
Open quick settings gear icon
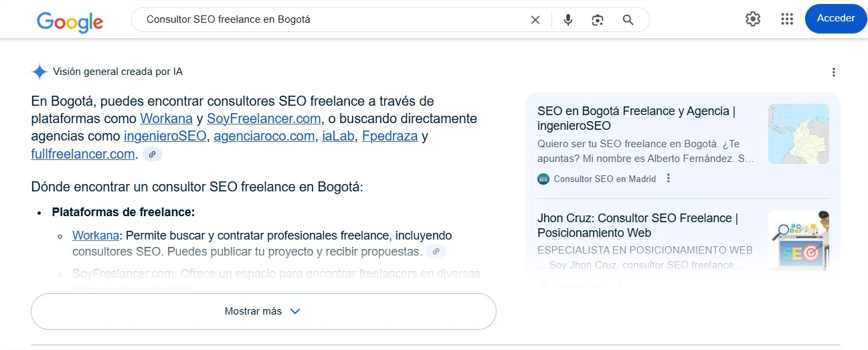[x=753, y=19]
